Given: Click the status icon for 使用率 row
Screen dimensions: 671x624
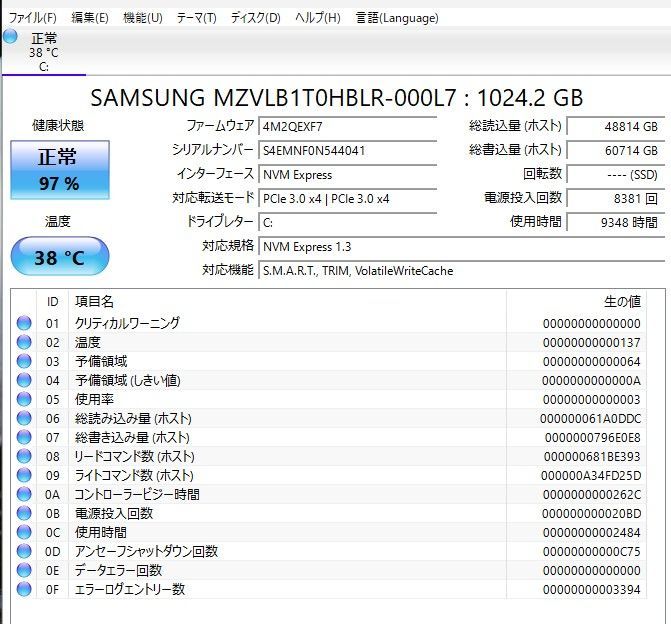Looking at the screenshot, I should [x=23, y=399].
